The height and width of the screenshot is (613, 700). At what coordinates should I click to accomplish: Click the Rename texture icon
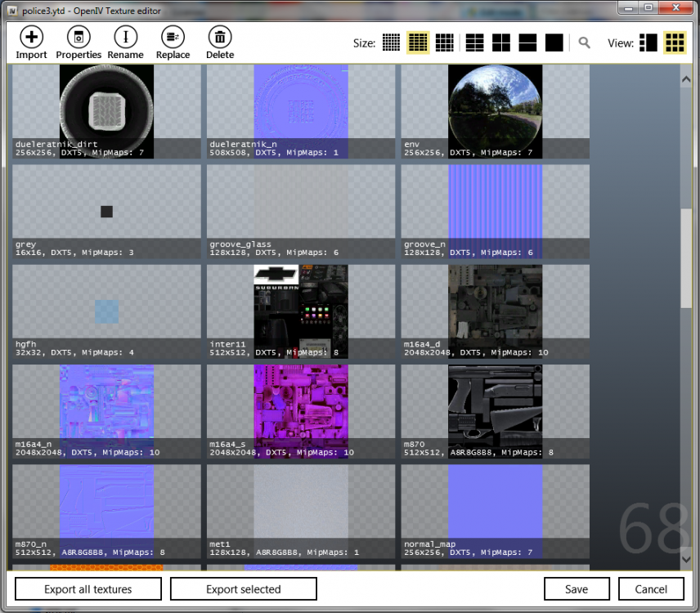[x=125, y=37]
